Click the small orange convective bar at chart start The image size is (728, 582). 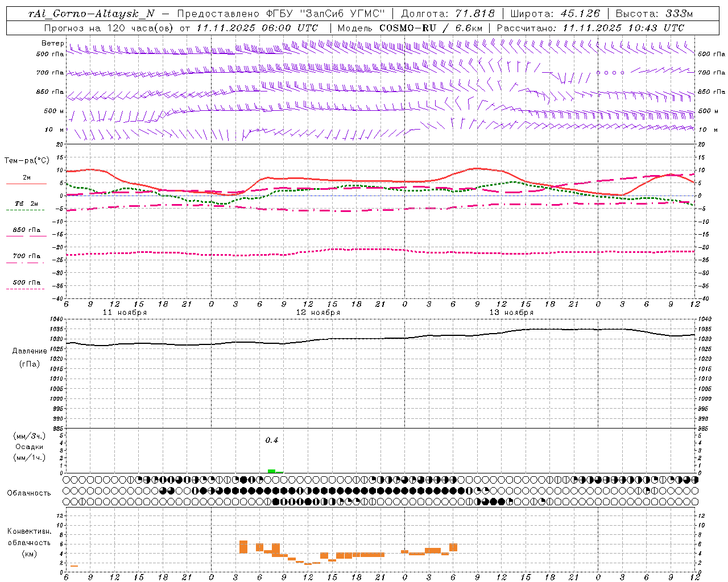tap(74, 566)
